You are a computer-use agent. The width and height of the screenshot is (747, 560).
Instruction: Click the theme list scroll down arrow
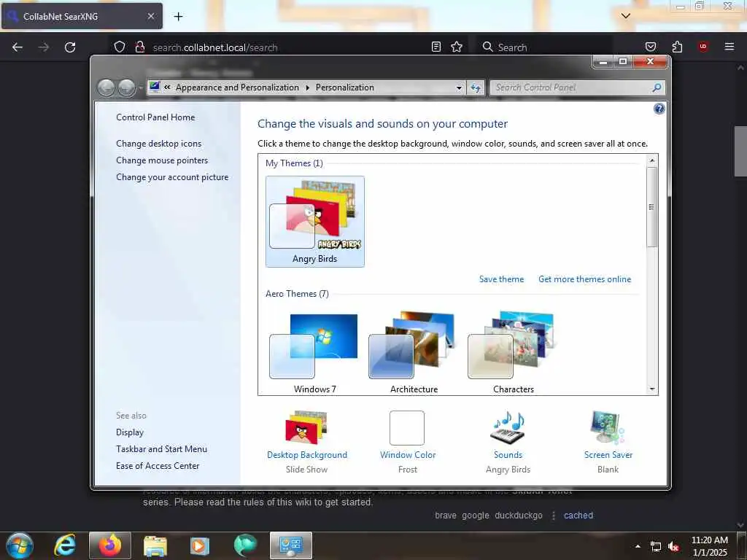point(652,389)
